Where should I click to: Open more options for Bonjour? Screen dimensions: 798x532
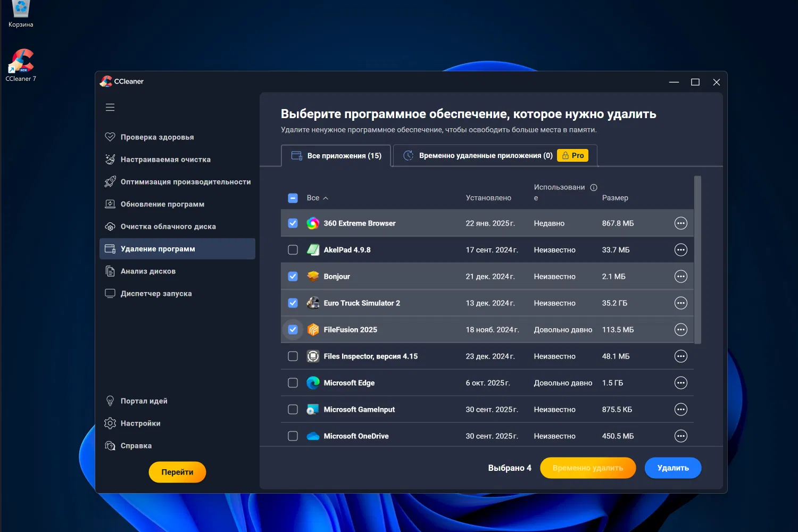click(x=681, y=277)
